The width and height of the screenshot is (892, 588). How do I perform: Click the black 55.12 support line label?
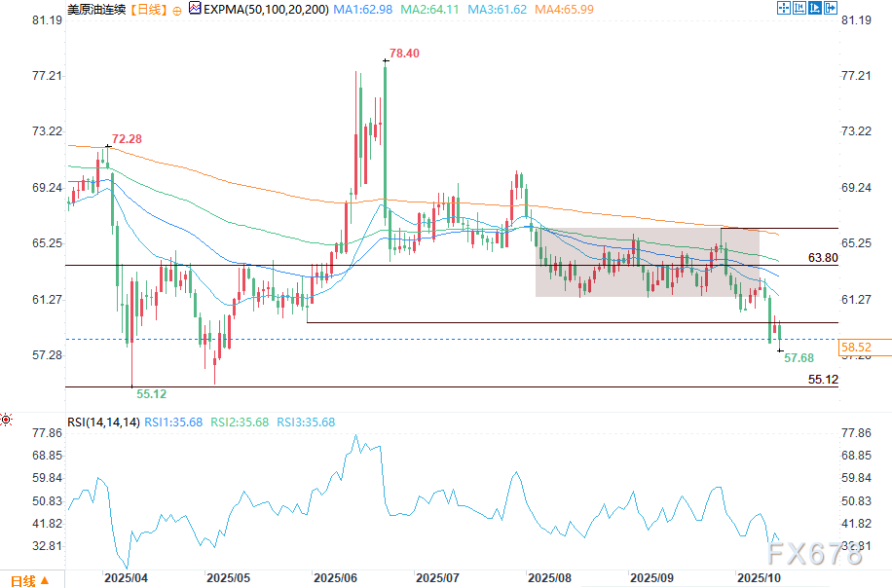[x=823, y=380]
